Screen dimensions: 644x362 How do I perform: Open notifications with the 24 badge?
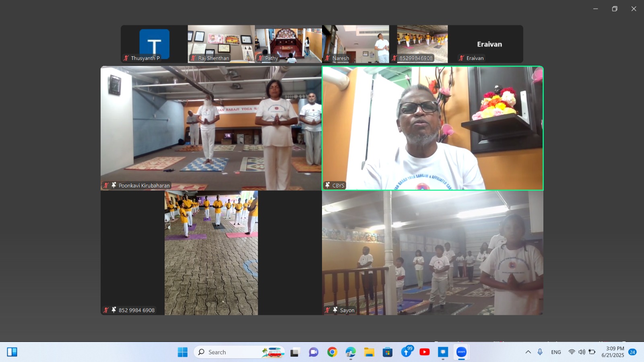click(x=632, y=352)
